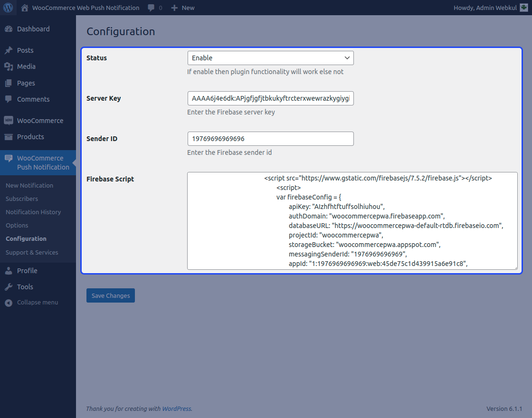This screenshot has height=418, width=532.
Task: Click the authDomain line in script
Action: point(367,216)
